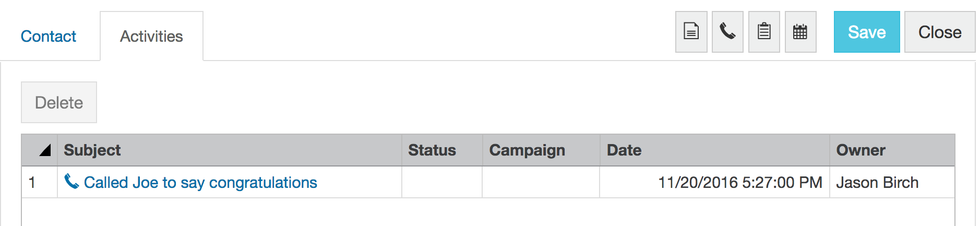Click the log phone call icon
This screenshot has height=226, width=980.
tap(727, 32)
